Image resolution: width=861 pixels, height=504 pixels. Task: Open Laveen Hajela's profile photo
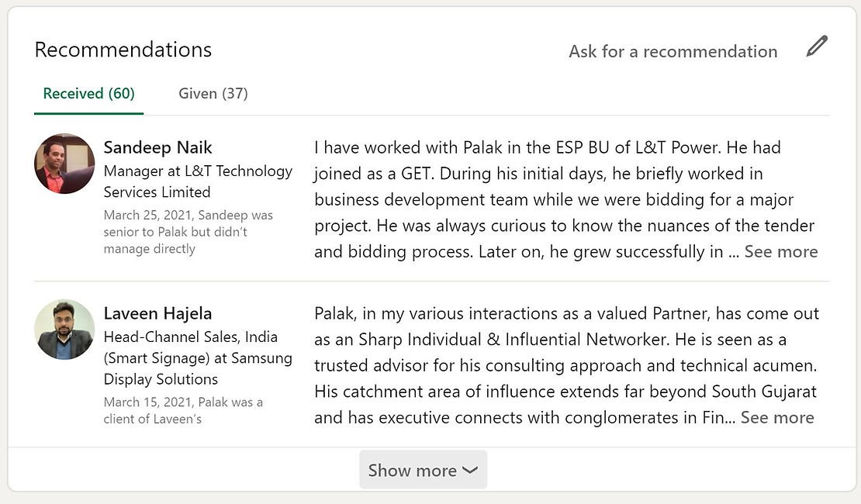64,330
